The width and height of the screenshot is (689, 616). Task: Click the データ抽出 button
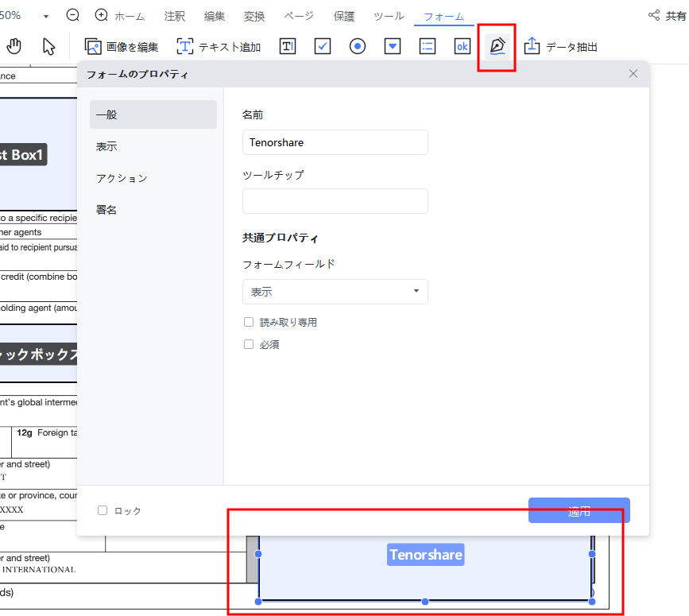[561, 47]
